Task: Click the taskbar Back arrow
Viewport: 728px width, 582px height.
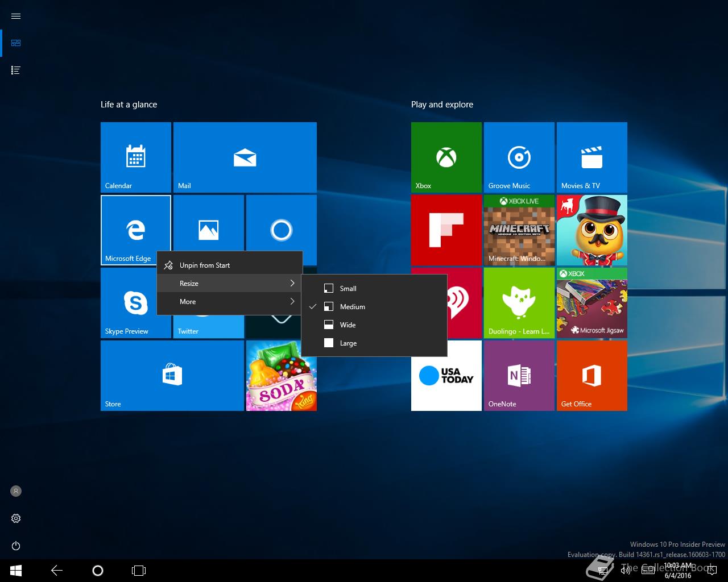Action: (x=57, y=571)
